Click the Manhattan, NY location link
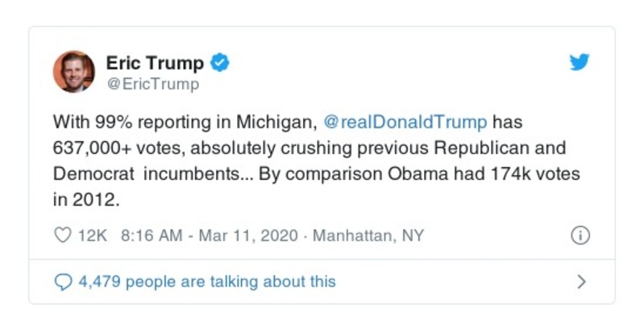Image resolution: width=644 pixels, height=334 pixels. (368, 236)
